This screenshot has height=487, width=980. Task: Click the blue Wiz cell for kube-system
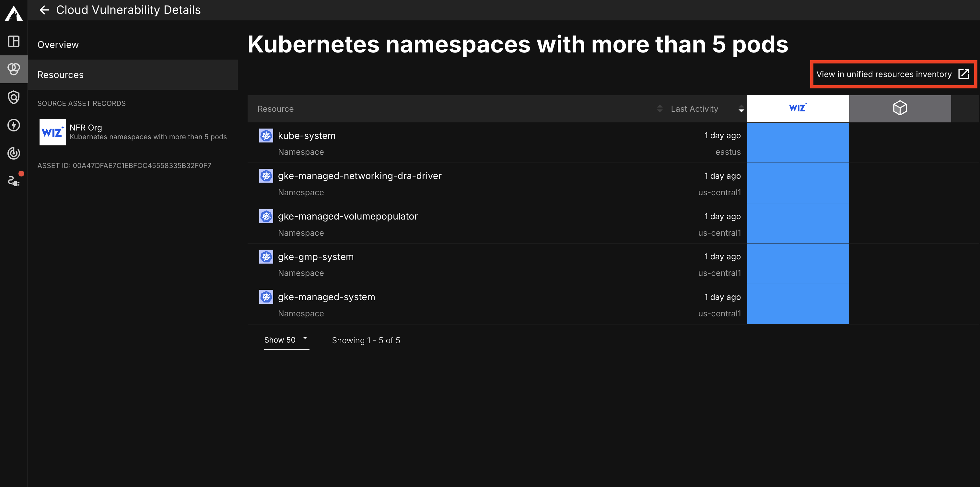tap(798, 142)
